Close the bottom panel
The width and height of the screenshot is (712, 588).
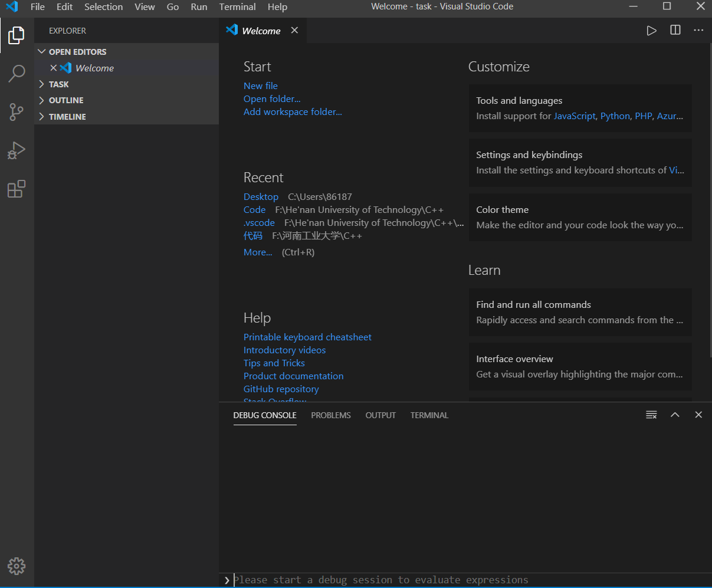pos(698,415)
